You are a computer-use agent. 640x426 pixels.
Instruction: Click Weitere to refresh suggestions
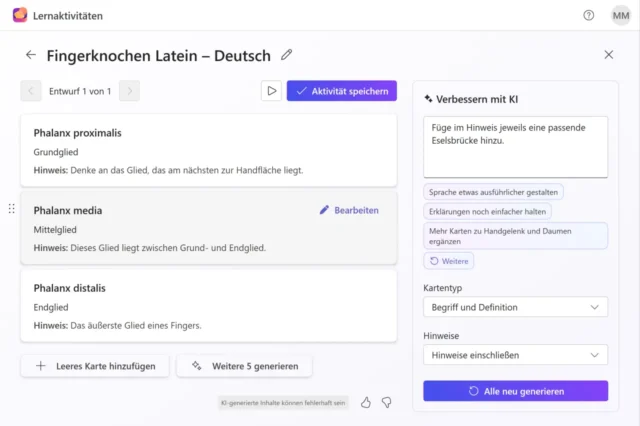(449, 261)
